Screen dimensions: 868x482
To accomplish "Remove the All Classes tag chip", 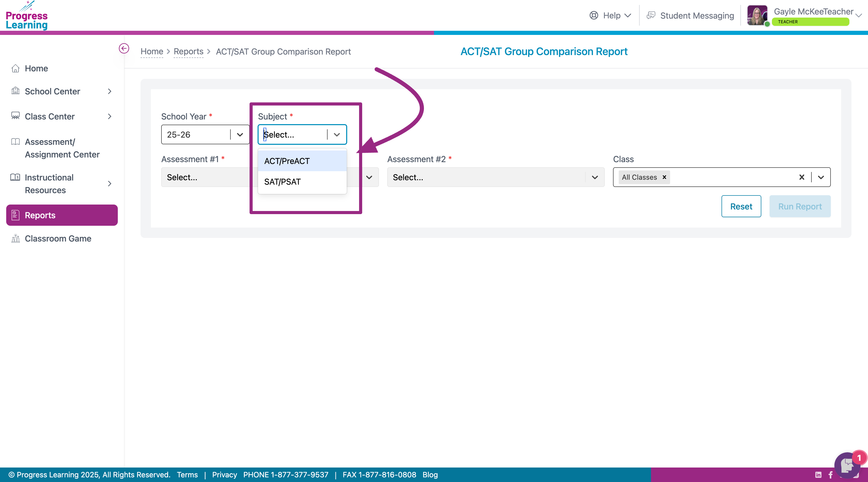I will 664,177.
